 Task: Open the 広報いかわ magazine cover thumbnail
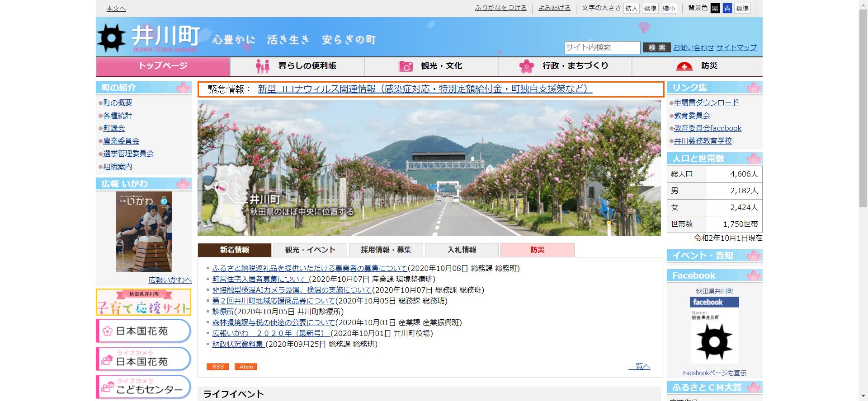[144, 232]
